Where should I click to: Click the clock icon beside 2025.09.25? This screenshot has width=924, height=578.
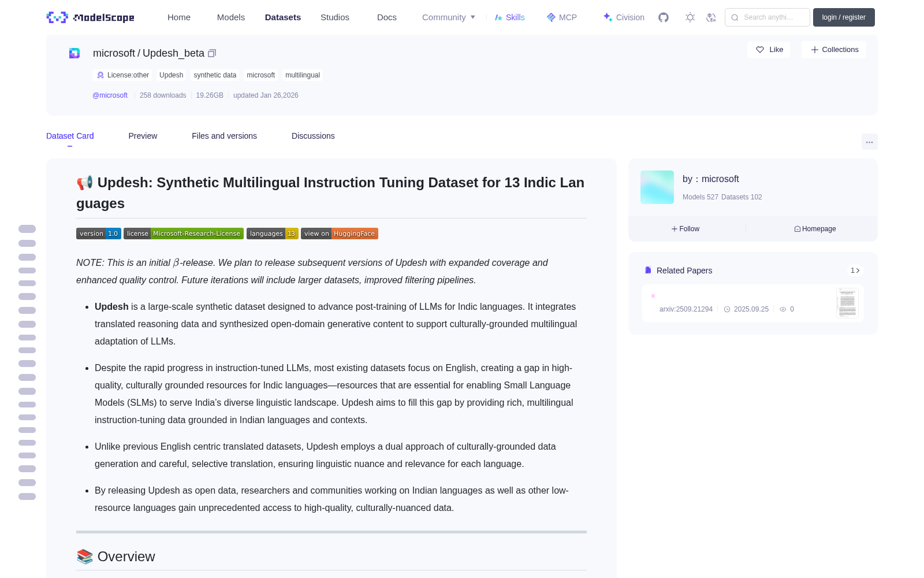[x=727, y=309]
